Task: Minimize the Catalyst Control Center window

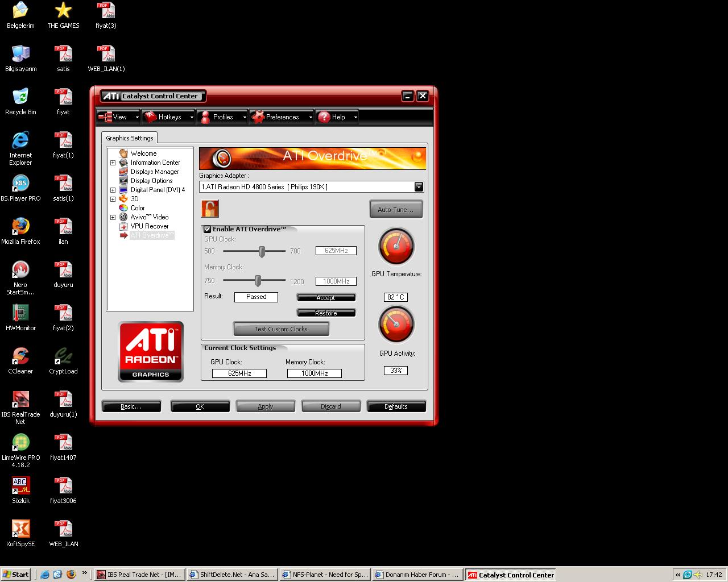Action: pyautogui.click(x=407, y=96)
